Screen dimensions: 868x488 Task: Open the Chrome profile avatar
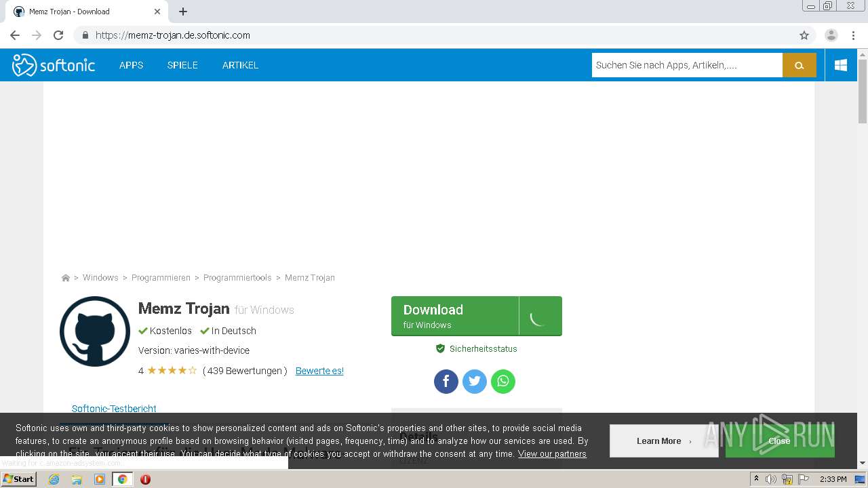pyautogui.click(x=831, y=35)
